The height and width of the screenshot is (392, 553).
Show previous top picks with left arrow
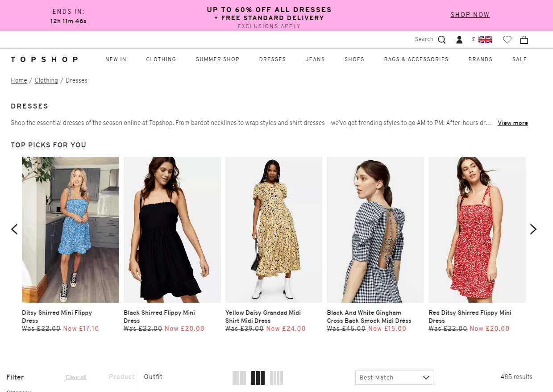coord(14,229)
